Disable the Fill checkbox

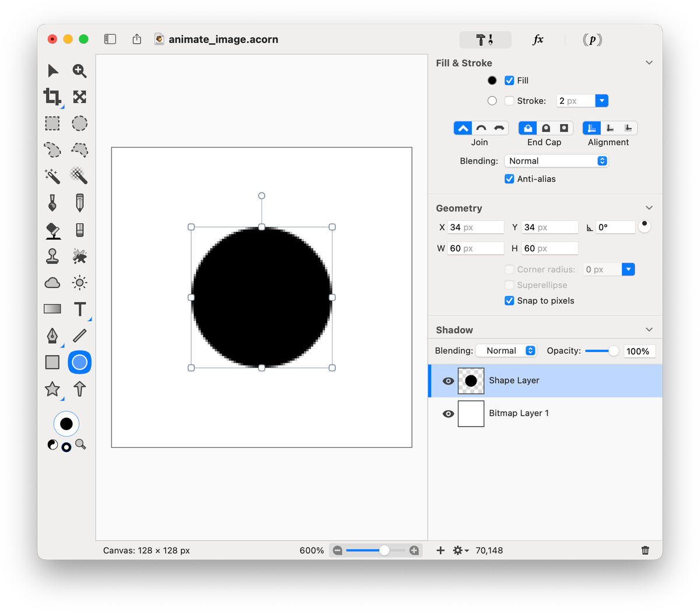point(509,80)
